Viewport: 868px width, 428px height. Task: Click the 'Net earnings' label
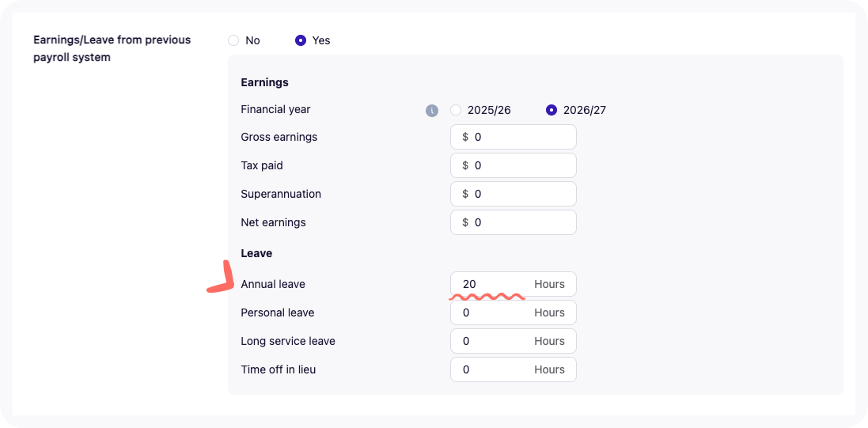[273, 222]
